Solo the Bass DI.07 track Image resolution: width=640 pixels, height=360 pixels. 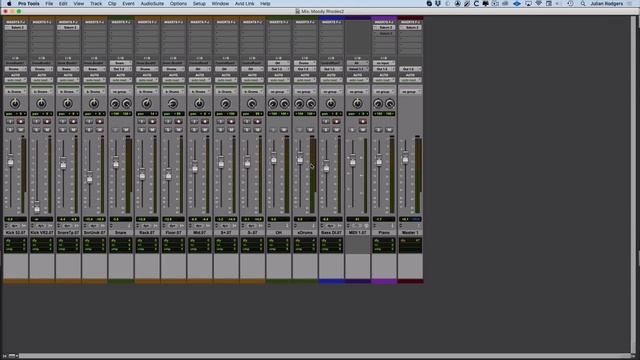coord(326,130)
